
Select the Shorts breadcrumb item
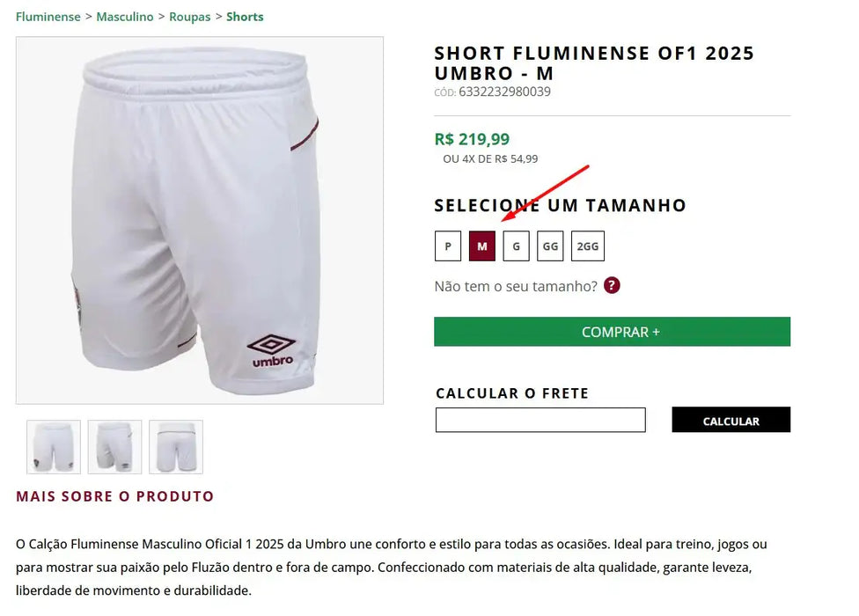[x=245, y=16]
